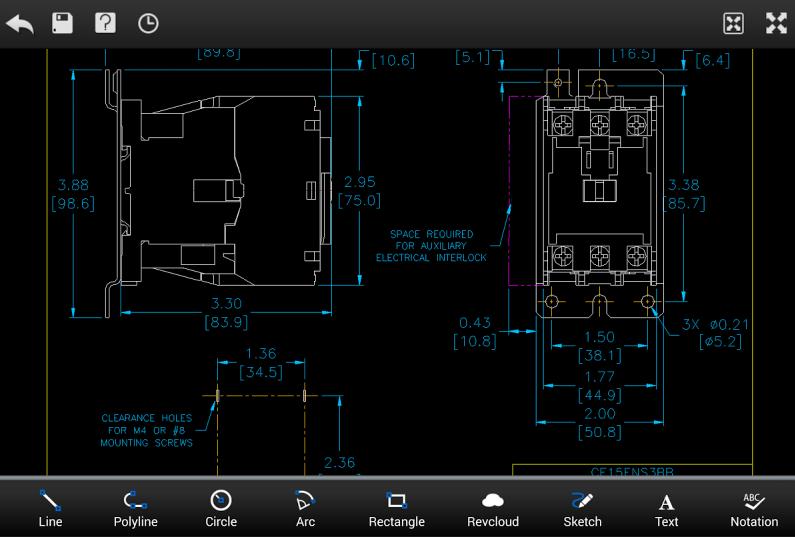Viewport: 795px width, 537px height.
Task: Click the [6.4] dimension at top right
Action: coord(712,60)
